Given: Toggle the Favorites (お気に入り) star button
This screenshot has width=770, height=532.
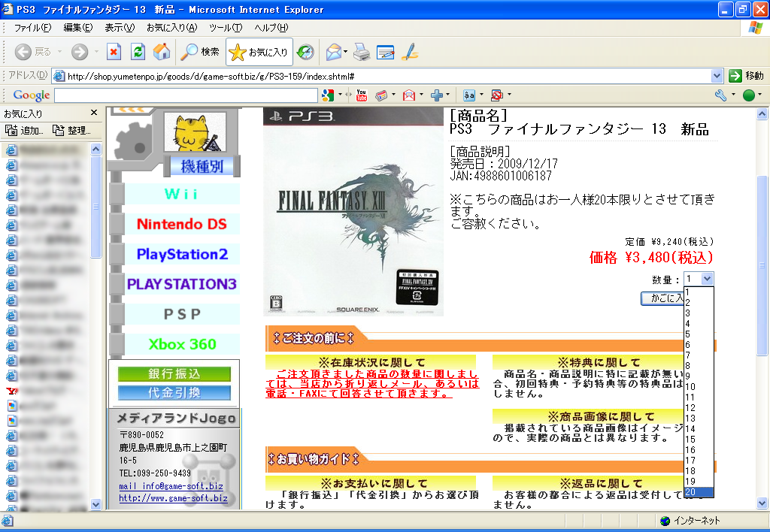Looking at the screenshot, I should tap(259, 52).
